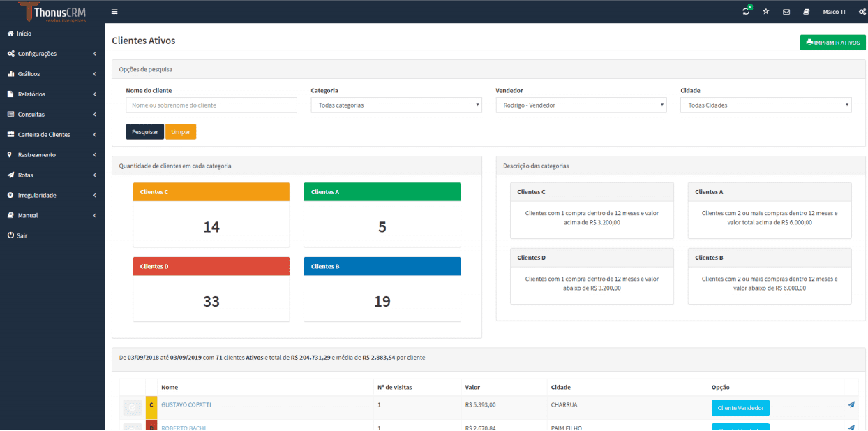Click gear button in Gustavo Copatti row
The image size is (868, 431).
coord(132,407)
